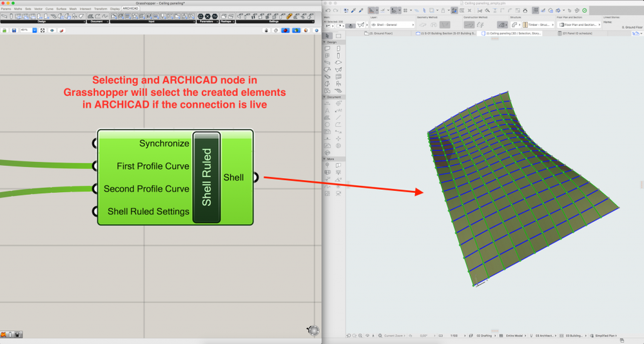Click the Grasshopper open file icon
This screenshot has height=344, width=644.
pos(5,30)
